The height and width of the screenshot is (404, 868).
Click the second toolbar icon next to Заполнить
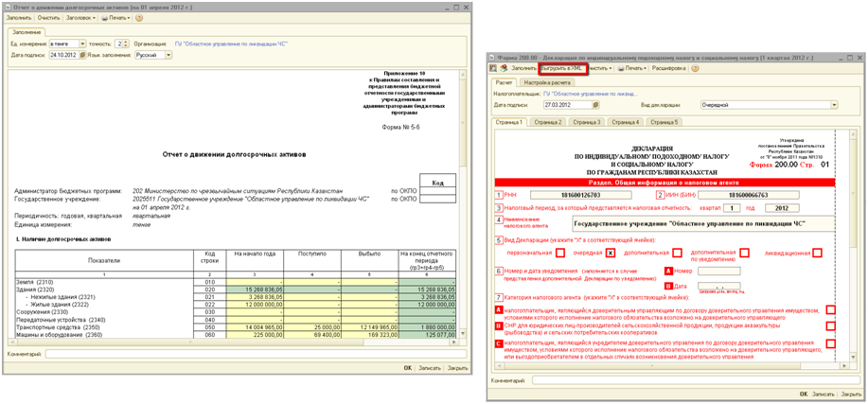(505, 68)
